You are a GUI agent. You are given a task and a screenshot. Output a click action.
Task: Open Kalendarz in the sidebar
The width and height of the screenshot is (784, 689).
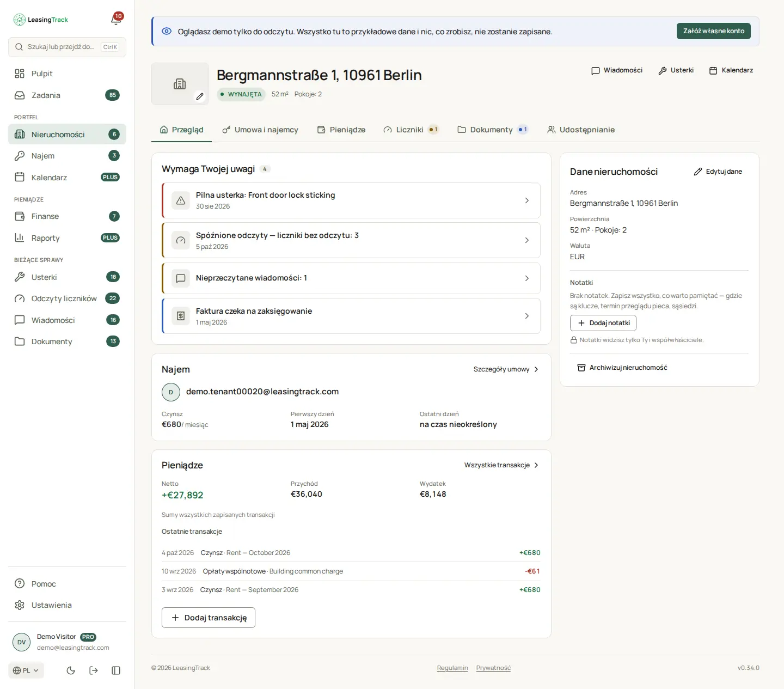[x=67, y=178]
